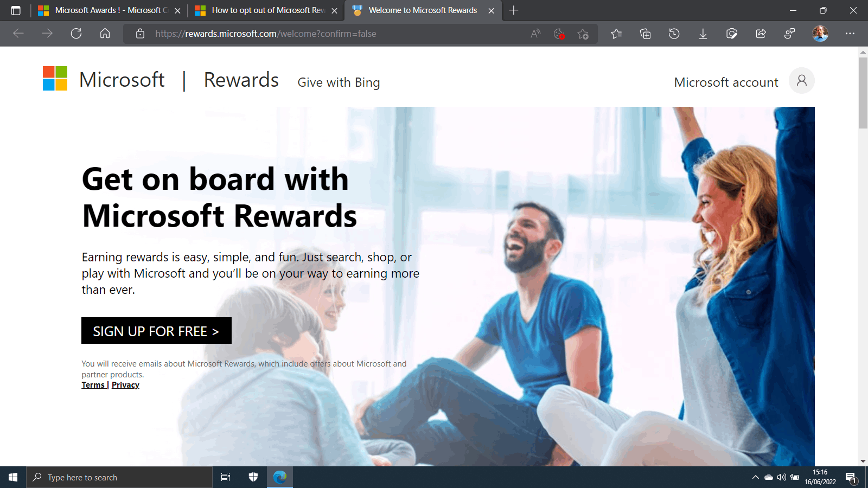Refresh the current page
Image resolution: width=868 pixels, height=488 pixels.
[76, 34]
